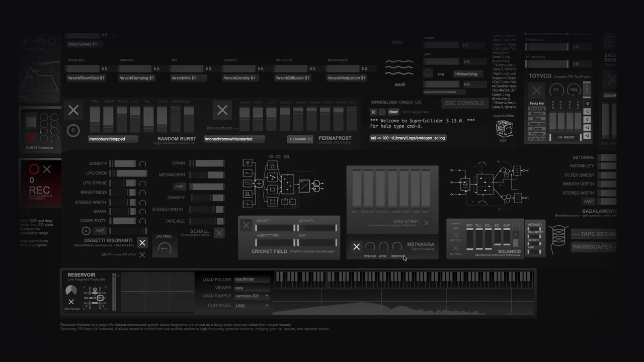
Task: Toggle the DRIFT matrix LFO X
Action: pyautogui.click(x=142, y=255)
